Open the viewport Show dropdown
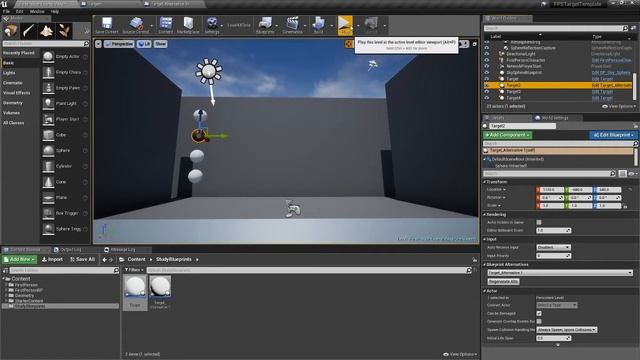This screenshot has height=360, width=640. [x=160, y=44]
